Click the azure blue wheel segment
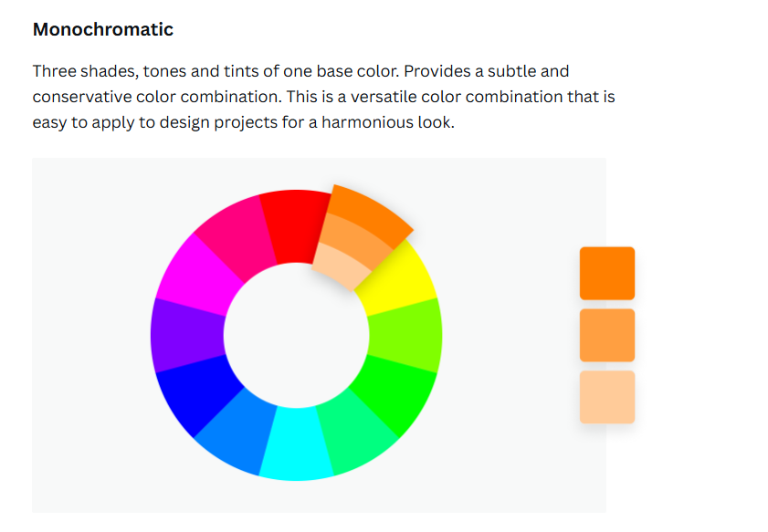This screenshot has height=532, width=768. pyautogui.click(x=237, y=433)
